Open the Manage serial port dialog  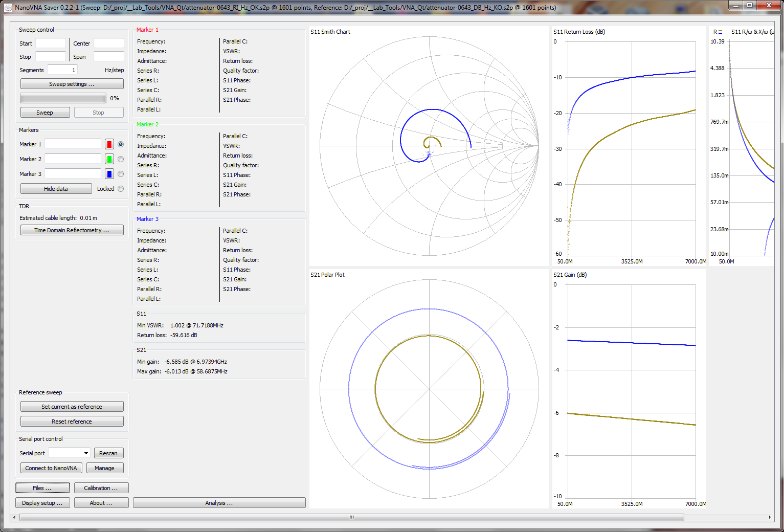coord(105,468)
